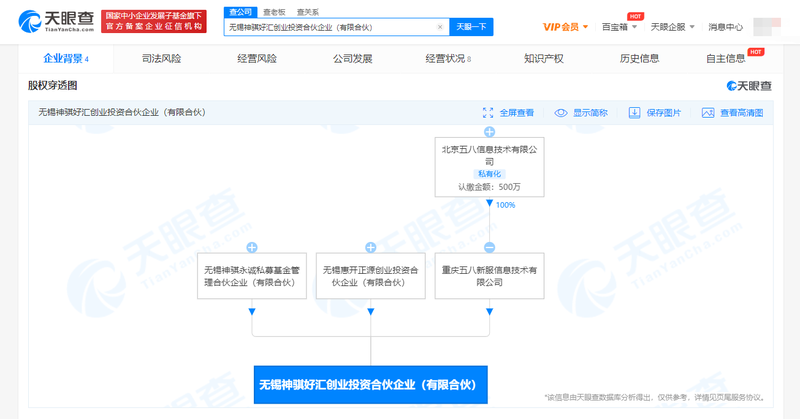Screen dimensions: 800x419
Task: Select the 查公司 search tab
Action: (240, 12)
